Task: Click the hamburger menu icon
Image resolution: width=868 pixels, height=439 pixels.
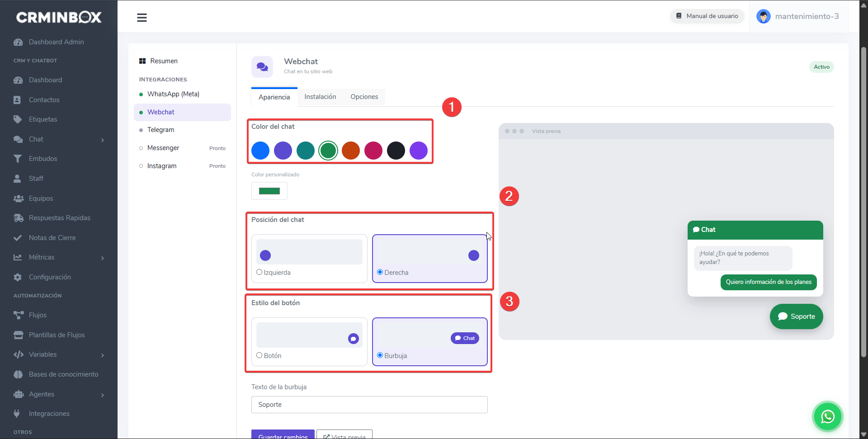Action: point(142,18)
